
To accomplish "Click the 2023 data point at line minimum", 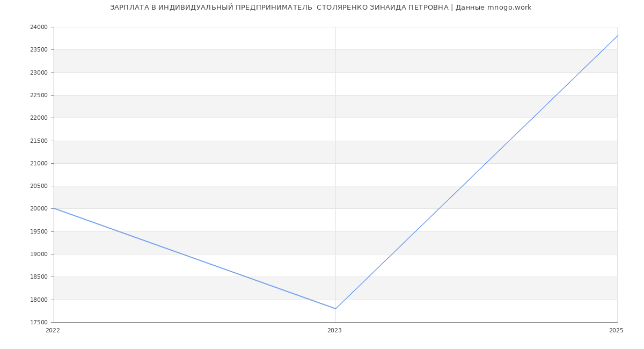I will (x=335, y=309).
